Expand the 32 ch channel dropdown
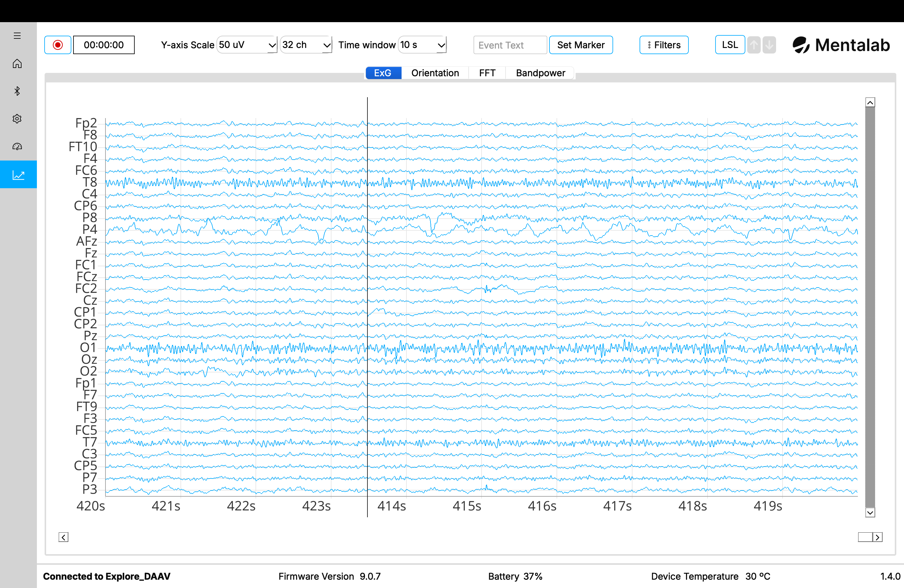This screenshot has width=904, height=588. point(306,45)
